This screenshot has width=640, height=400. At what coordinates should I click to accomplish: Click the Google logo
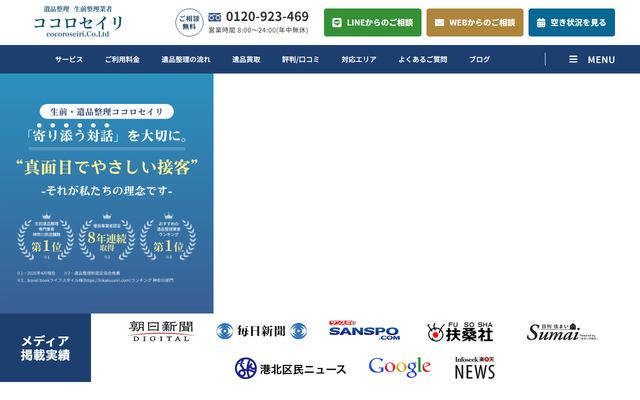[x=400, y=367]
